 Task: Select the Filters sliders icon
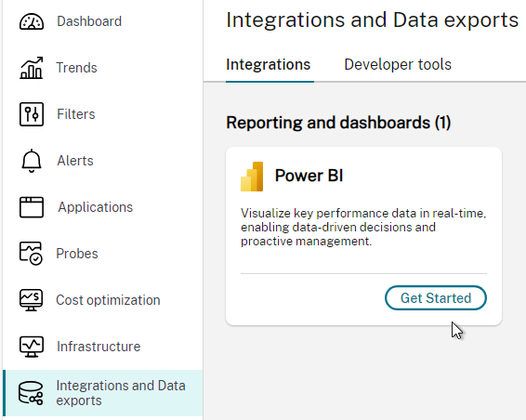pyautogui.click(x=32, y=114)
